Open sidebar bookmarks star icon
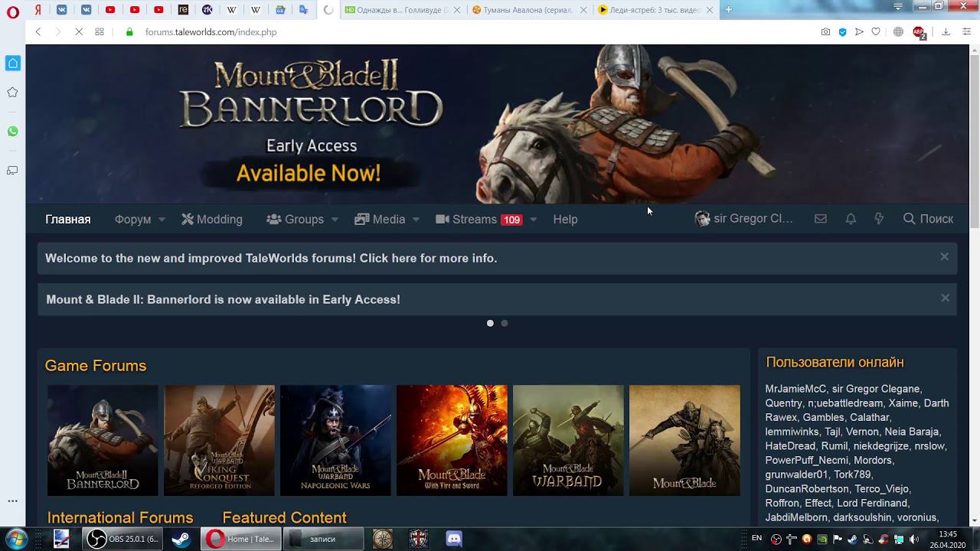Image resolution: width=980 pixels, height=551 pixels. (x=12, y=92)
